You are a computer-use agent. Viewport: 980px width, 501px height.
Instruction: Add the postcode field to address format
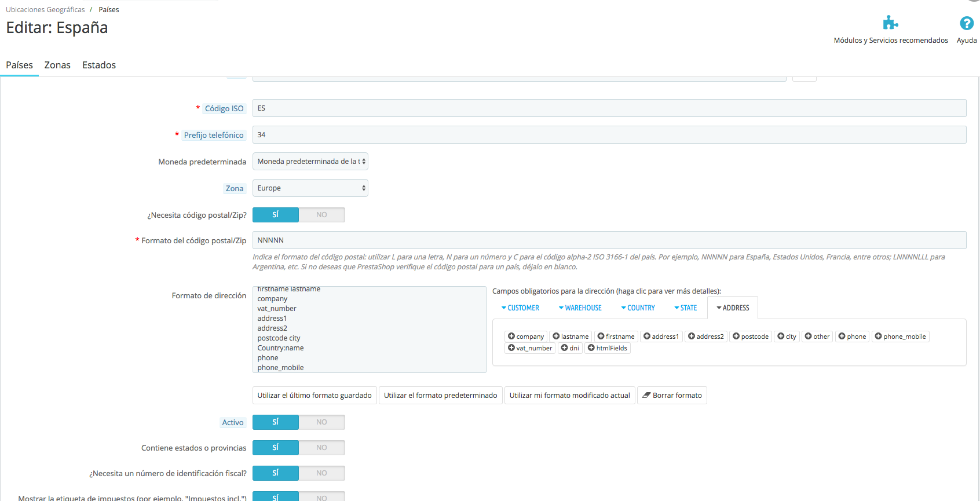pos(751,337)
